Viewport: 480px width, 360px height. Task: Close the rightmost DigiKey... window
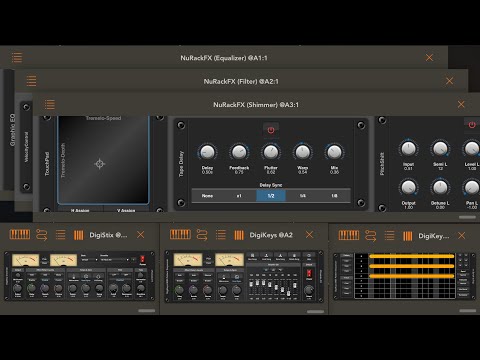point(461,236)
